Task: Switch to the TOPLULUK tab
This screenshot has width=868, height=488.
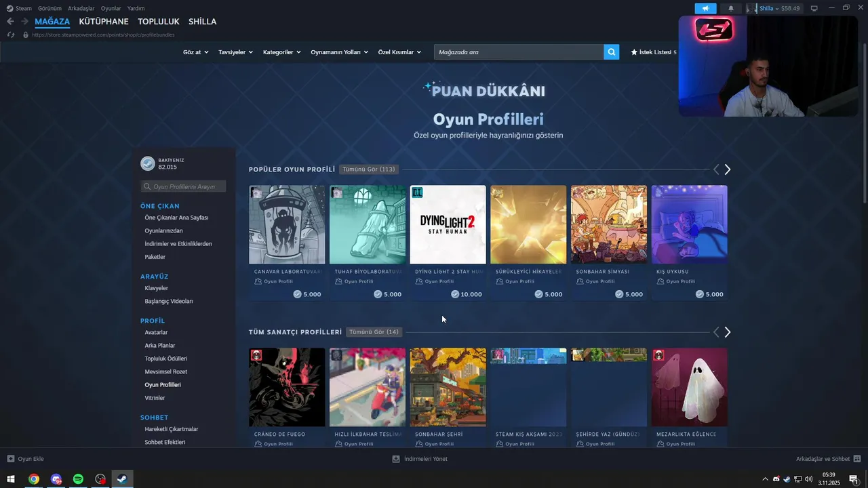Action: 159,22
